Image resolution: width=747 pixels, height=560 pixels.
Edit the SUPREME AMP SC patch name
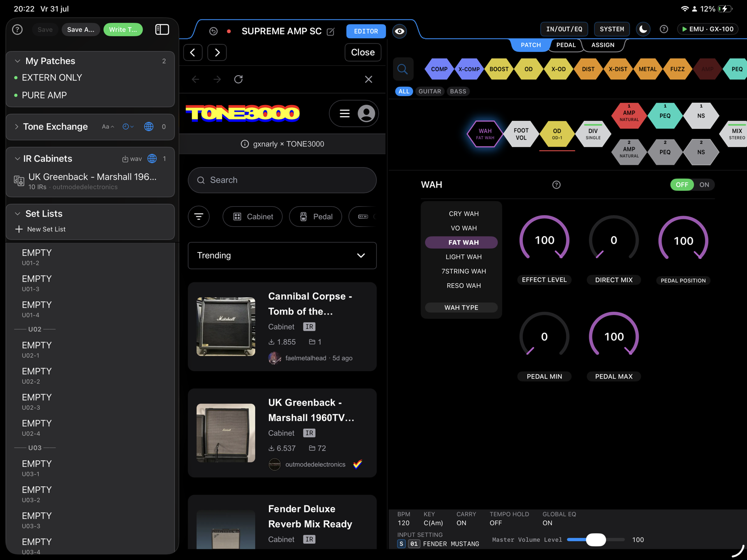[331, 32]
